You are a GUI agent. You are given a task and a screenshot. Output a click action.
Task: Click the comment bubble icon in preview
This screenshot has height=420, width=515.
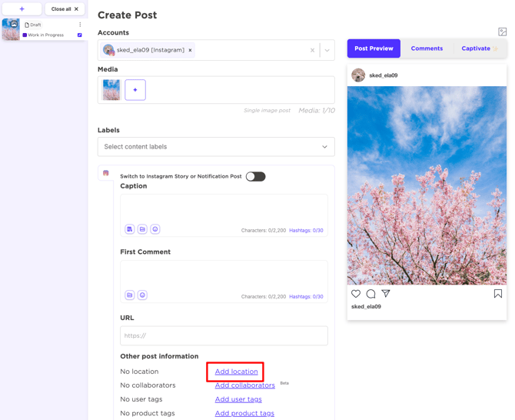(371, 294)
